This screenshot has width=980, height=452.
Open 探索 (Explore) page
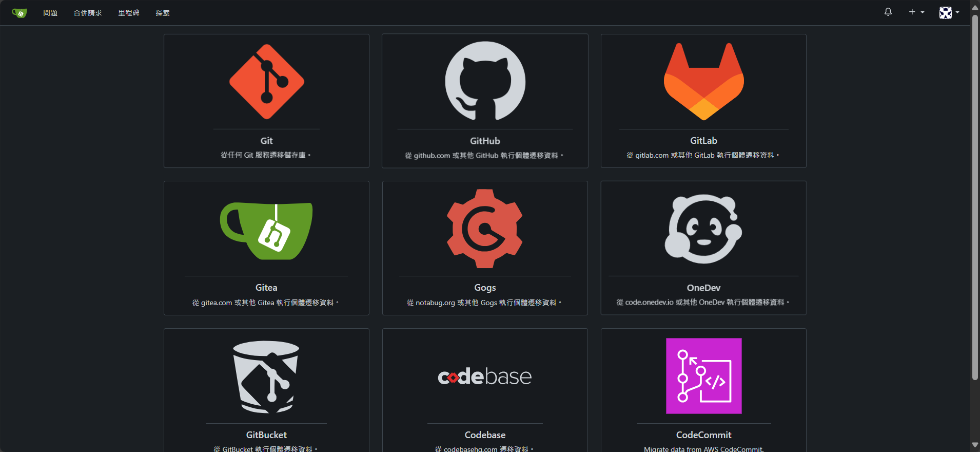click(163, 13)
